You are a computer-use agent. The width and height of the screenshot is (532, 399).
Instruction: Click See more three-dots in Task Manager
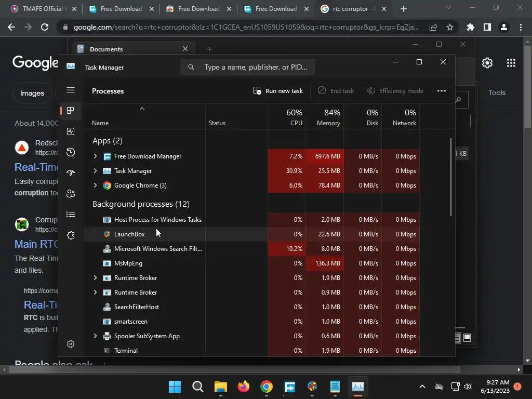442,90
